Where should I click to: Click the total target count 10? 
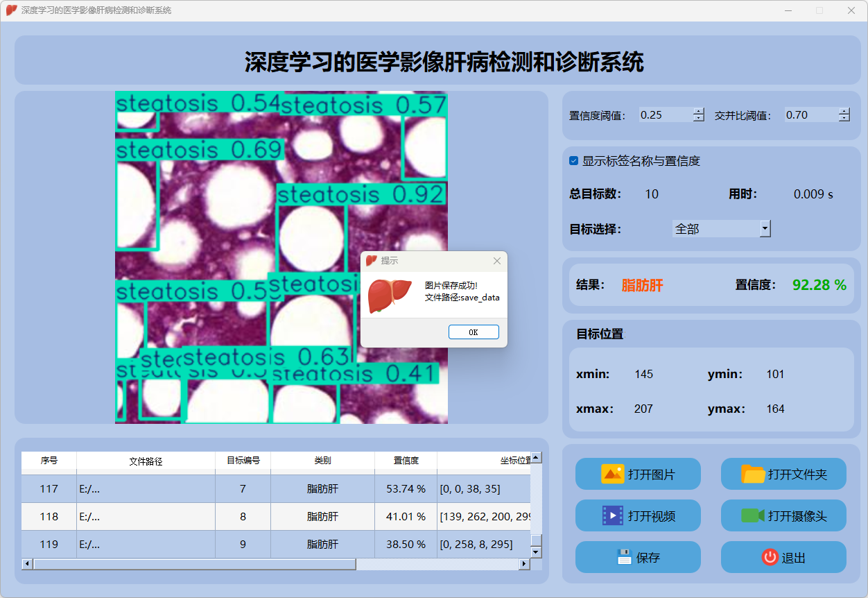(x=652, y=194)
